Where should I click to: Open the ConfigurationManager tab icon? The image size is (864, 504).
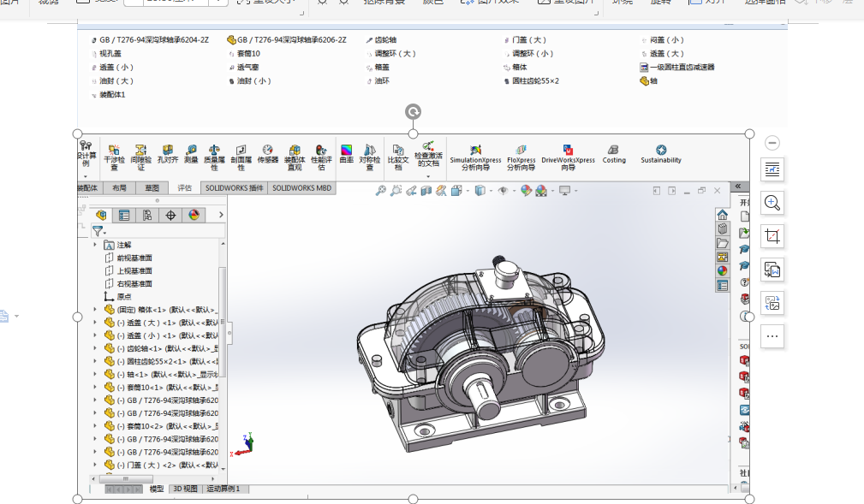(x=147, y=215)
